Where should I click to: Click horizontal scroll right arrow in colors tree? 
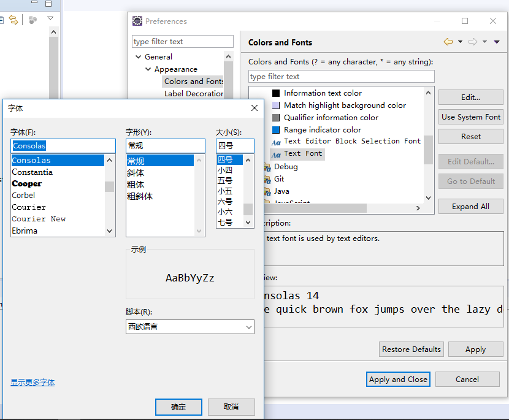(418, 208)
